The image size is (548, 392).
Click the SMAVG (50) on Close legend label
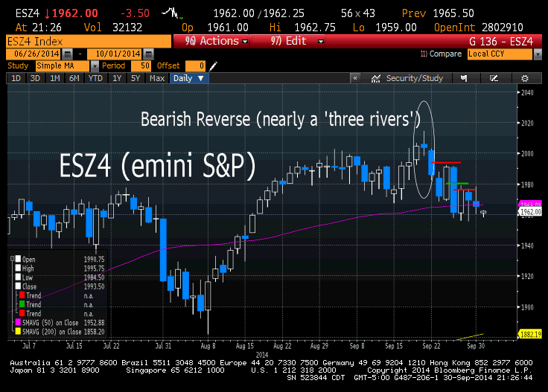pos(51,323)
